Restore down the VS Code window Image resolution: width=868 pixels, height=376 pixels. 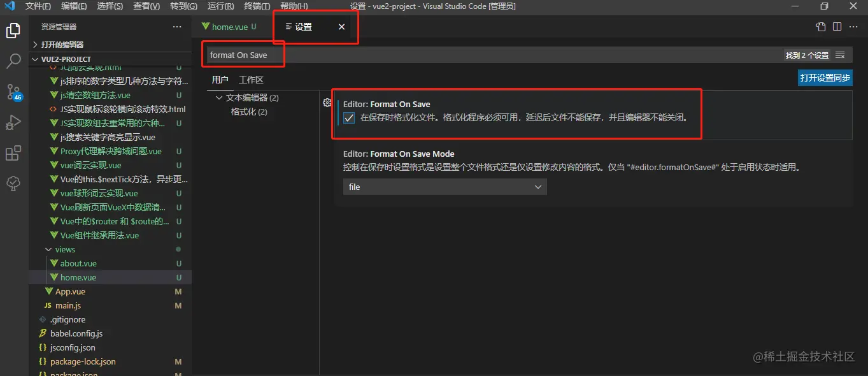point(824,6)
